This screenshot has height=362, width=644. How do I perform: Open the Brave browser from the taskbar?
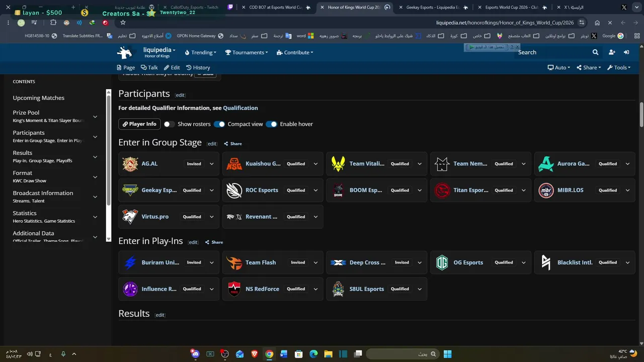(x=255, y=354)
